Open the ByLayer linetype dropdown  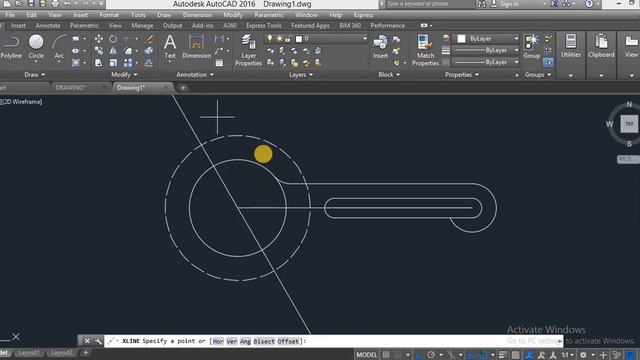pyautogui.click(x=516, y=62)
